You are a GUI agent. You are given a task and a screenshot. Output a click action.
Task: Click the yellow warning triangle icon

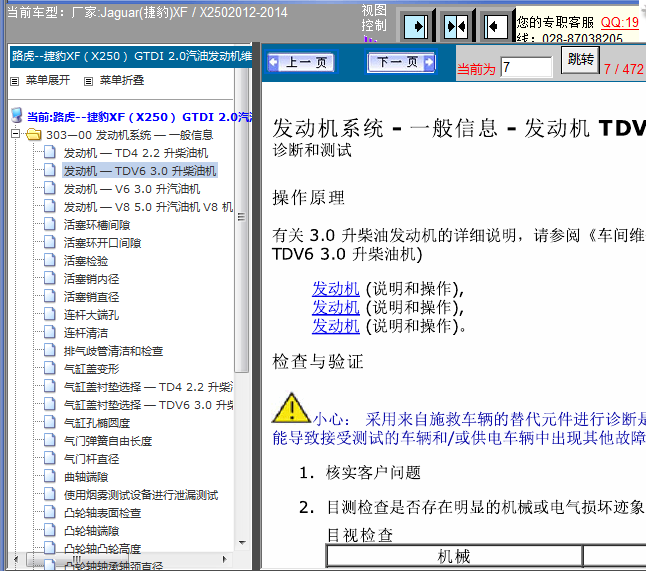pos(291,408)
